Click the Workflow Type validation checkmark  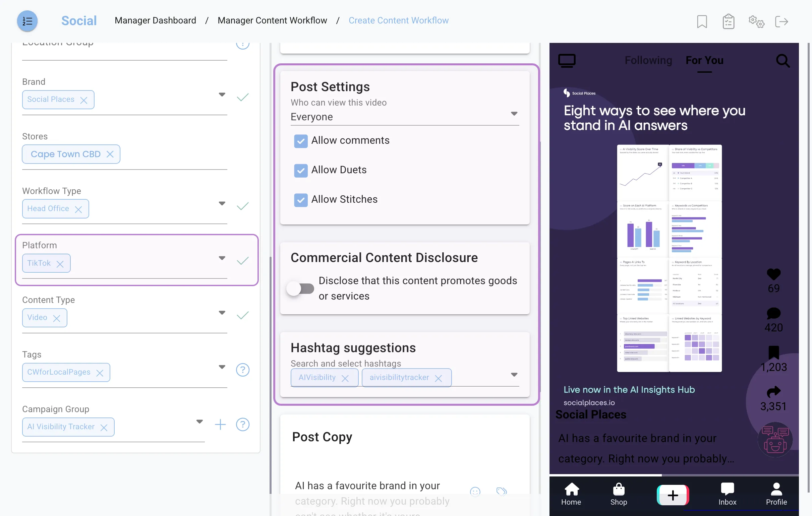(242, 206)
